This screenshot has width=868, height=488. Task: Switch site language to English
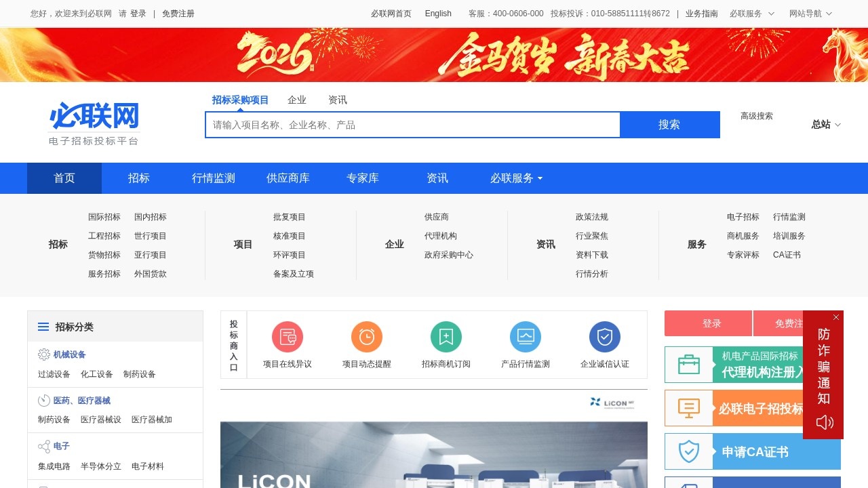pyautogui.click(x=438, y=13)
